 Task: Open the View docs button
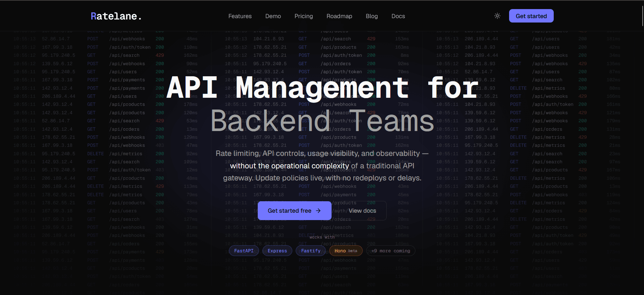pos(362,211)
